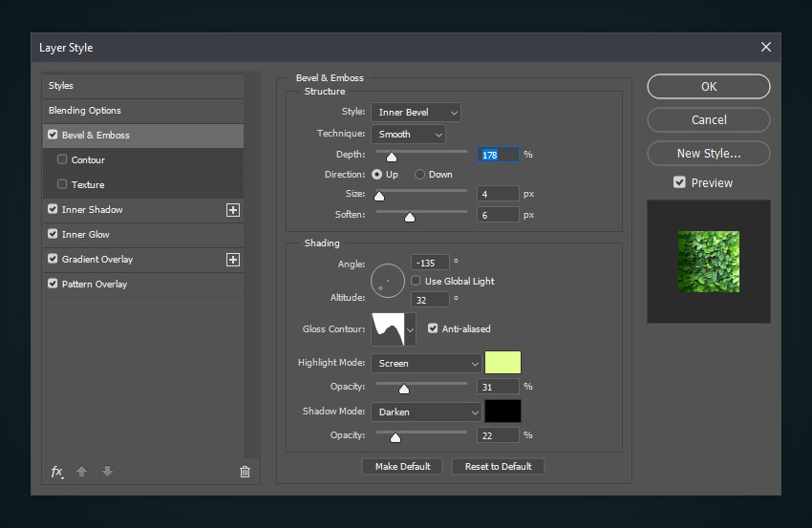Select the Down direction radio button
The height and width of the screenshot is (528, 812).
[419, 175]
